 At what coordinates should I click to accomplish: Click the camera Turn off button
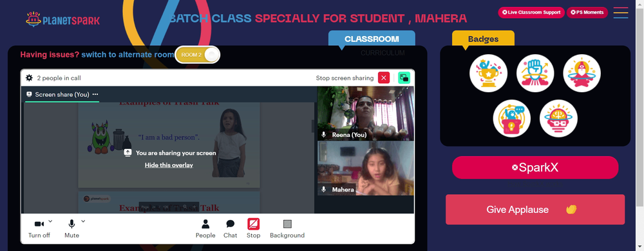point(39,228)
